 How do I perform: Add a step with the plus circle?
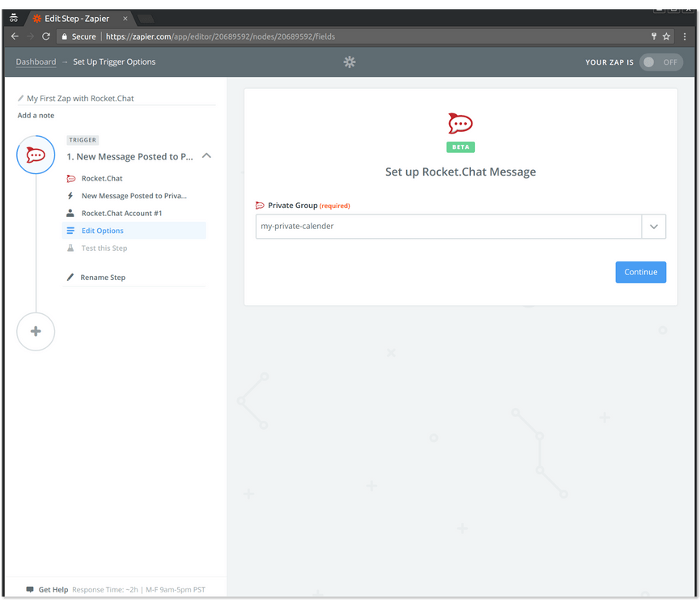(36, 332)
